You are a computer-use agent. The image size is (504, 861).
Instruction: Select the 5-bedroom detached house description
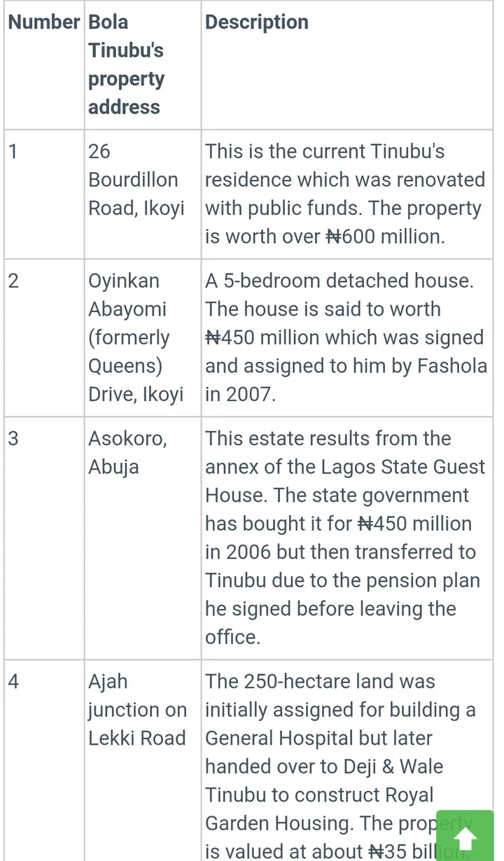pos(340,281)
